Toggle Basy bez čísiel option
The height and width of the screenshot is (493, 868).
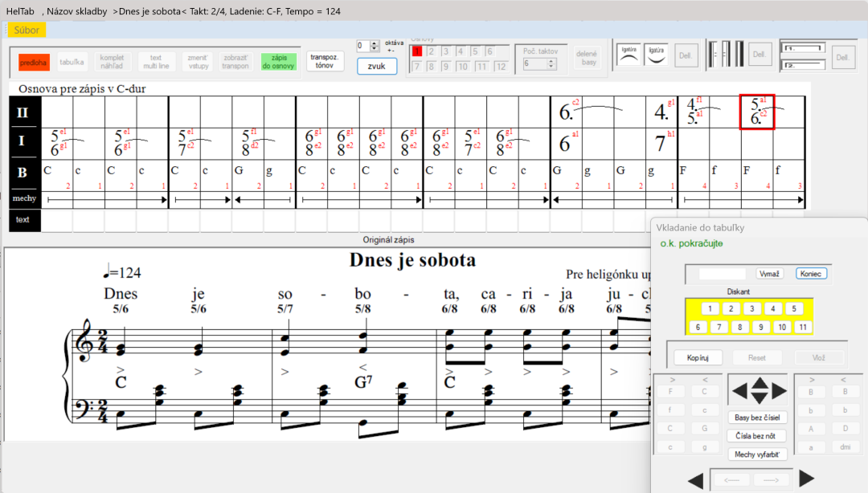point(757,418)
